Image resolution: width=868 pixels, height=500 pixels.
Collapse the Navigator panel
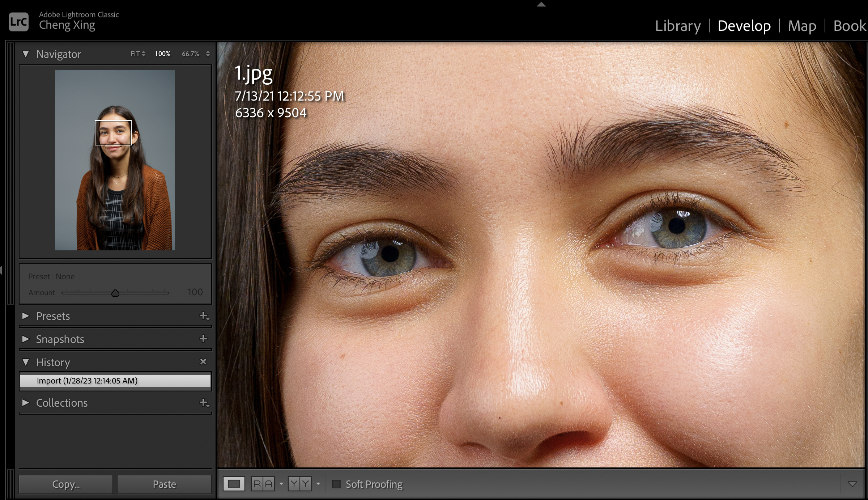[26, 54]
